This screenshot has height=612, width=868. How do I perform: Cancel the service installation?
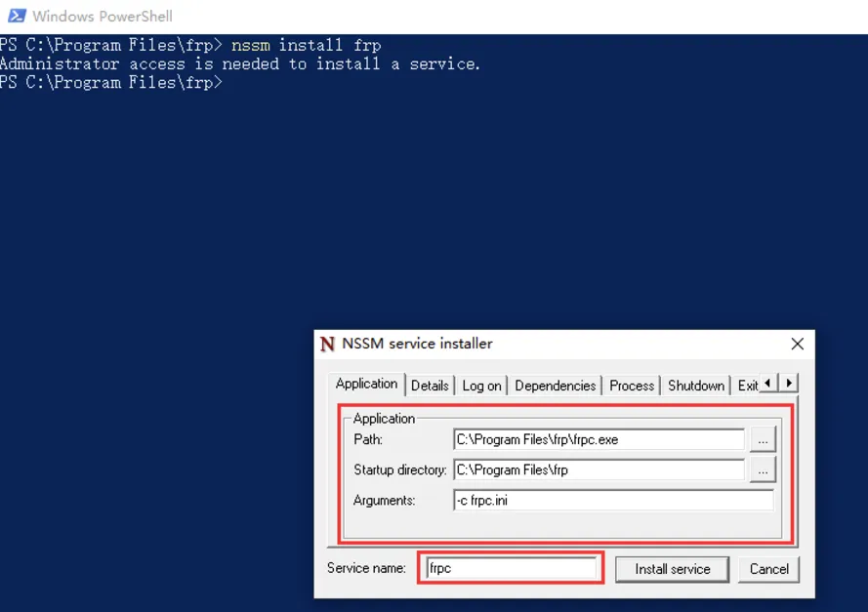pyautogui.click(x=768, y=569)
